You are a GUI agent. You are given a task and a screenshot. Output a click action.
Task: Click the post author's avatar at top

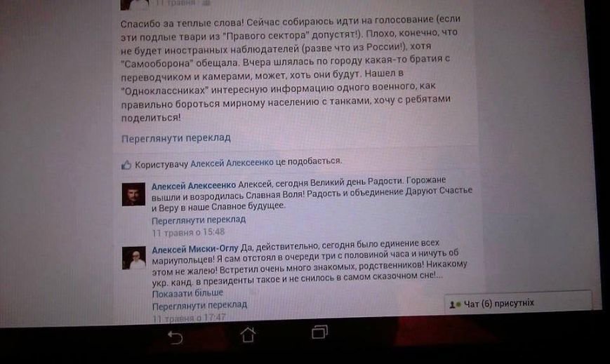pos(135,5)
